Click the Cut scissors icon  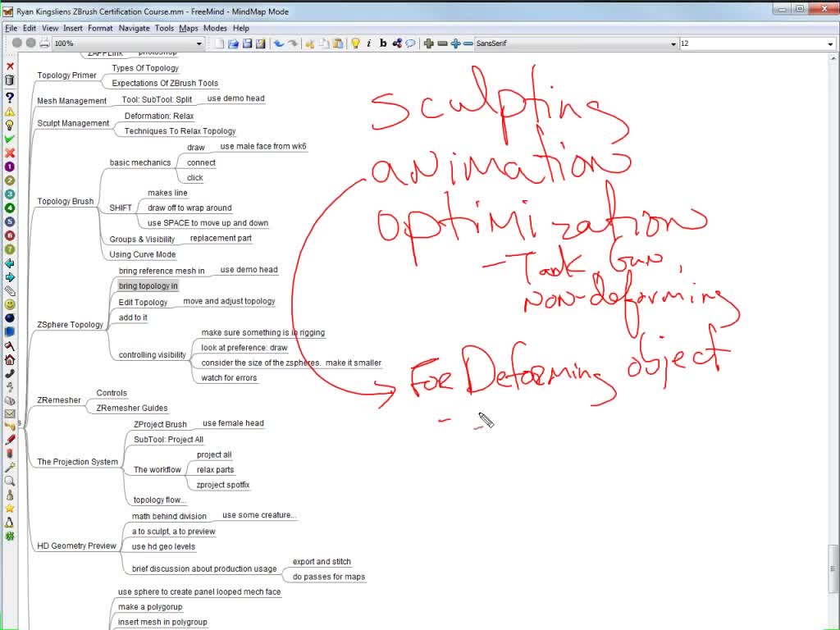(x=309, y=43)
